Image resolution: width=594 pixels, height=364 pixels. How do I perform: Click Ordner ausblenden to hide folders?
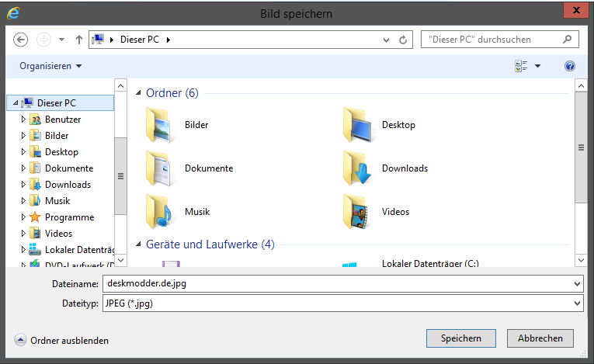61,340
